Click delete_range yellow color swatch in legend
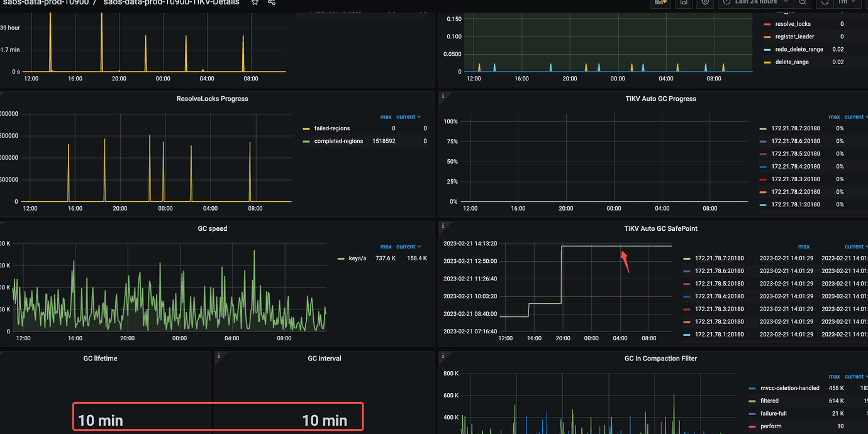The image size is (868, 434). [x=767, y=62]
